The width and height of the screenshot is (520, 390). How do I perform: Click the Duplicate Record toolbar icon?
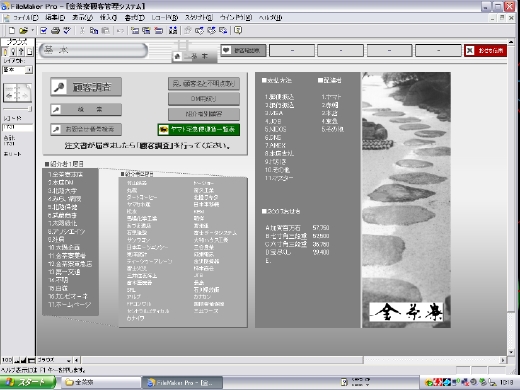click(146, 31)
